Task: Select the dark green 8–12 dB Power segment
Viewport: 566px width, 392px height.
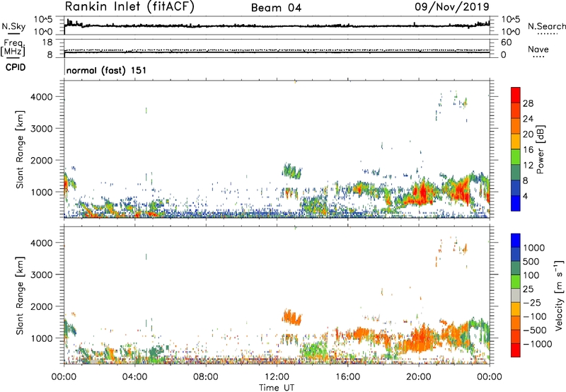Action: (516, 172)
